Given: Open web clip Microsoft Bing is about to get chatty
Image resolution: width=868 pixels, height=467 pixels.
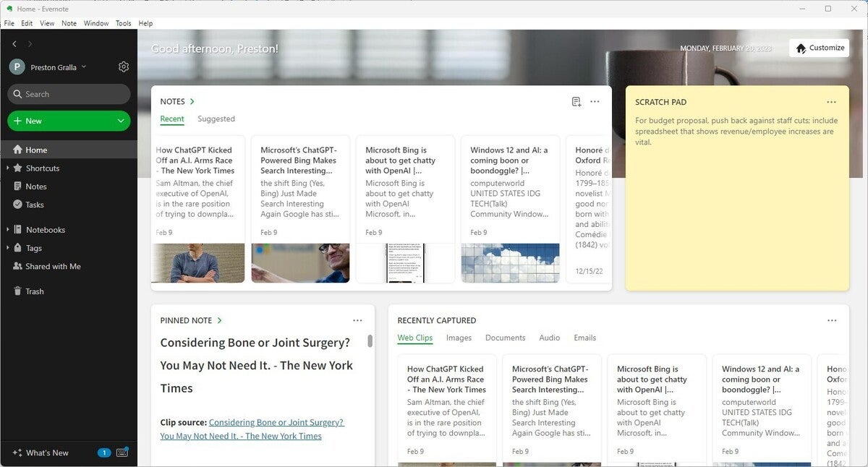Looking at the screenshot, I should [657, 410].
